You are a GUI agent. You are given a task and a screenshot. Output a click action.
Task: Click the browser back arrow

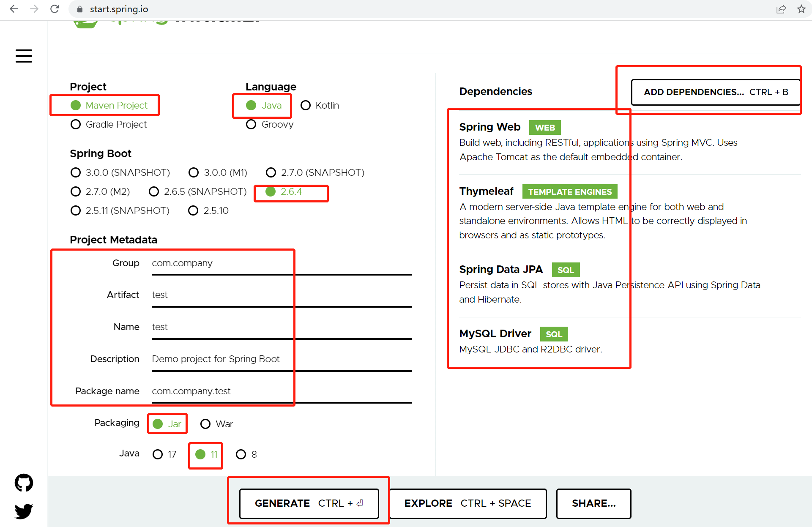(x=14, y=9)
